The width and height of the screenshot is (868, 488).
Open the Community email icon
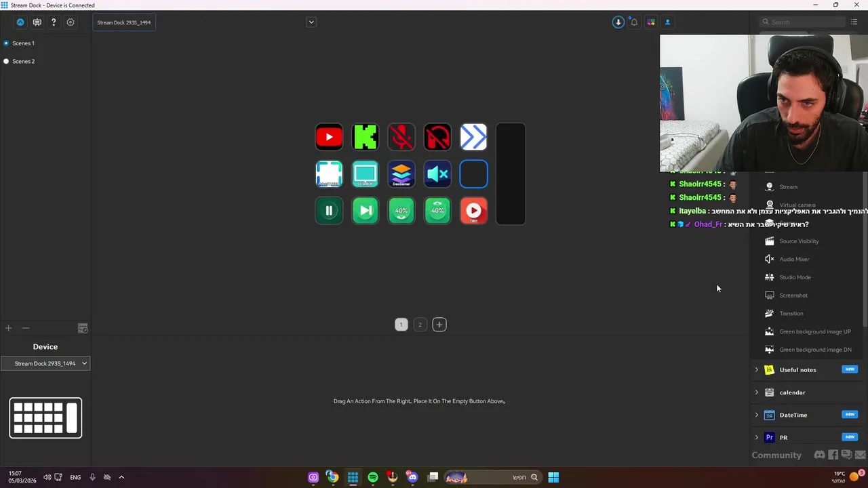861,455
